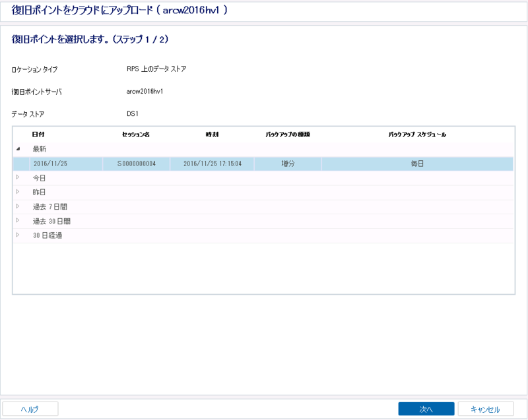Expand the 昨日 group
The width and height of the screenshot is (528, 420).
pyautogui.click(x=18, y=192)
